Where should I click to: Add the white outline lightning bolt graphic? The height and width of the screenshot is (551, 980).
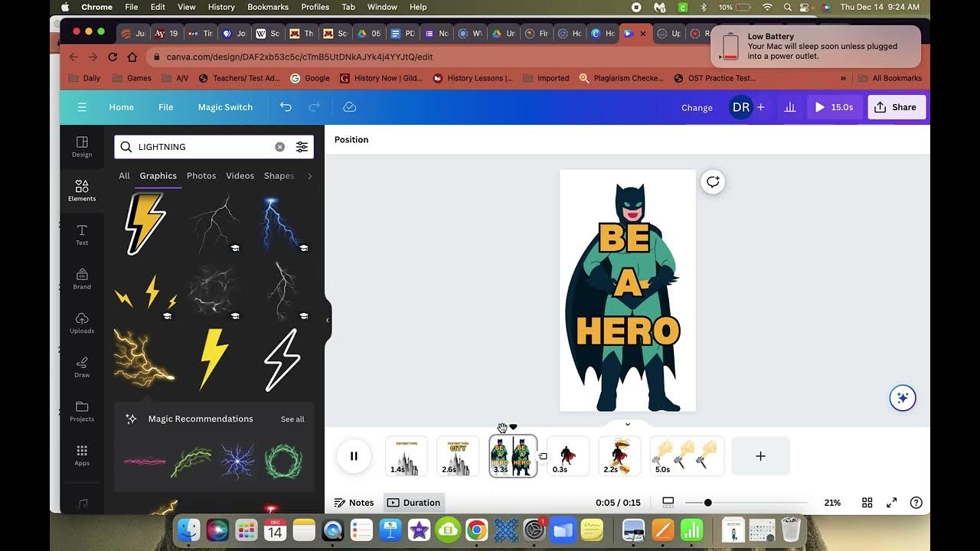click(282, 360)
